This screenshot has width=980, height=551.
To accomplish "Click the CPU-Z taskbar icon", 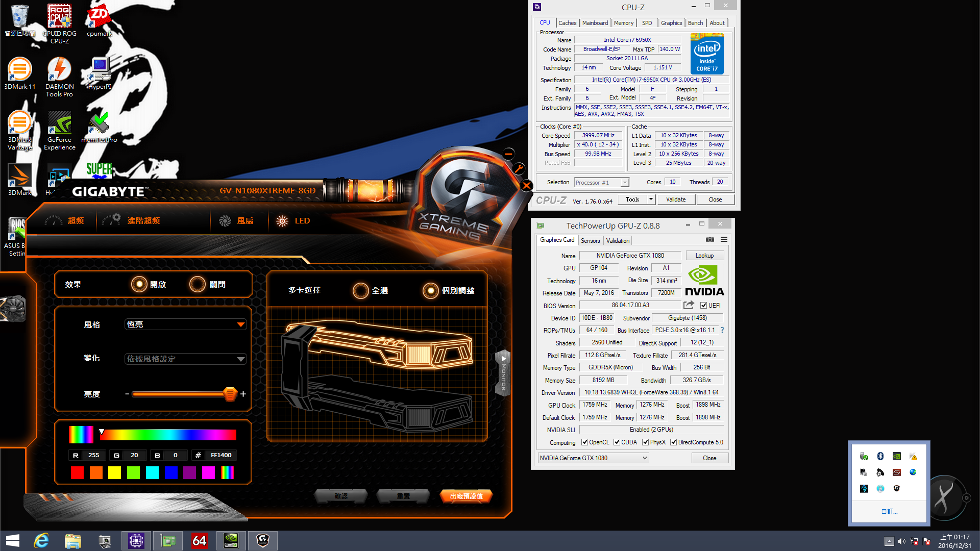I will click(x=136, y=541).
